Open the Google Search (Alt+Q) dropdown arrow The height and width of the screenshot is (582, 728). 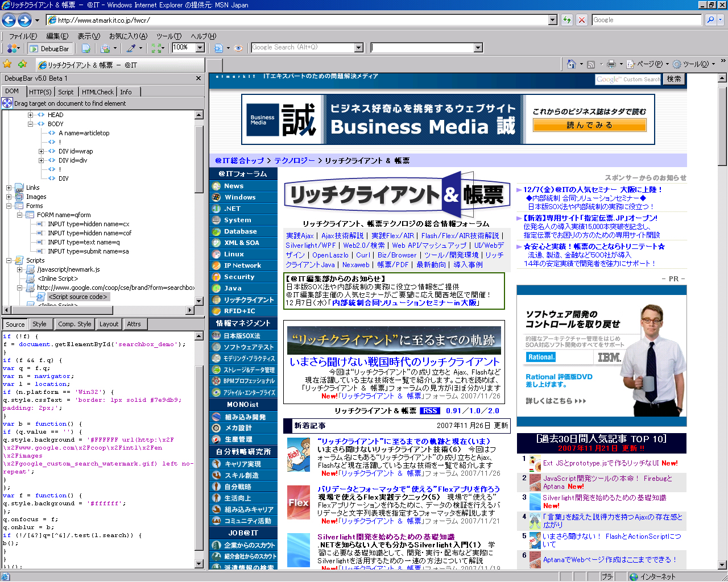[x=358, y=48]
